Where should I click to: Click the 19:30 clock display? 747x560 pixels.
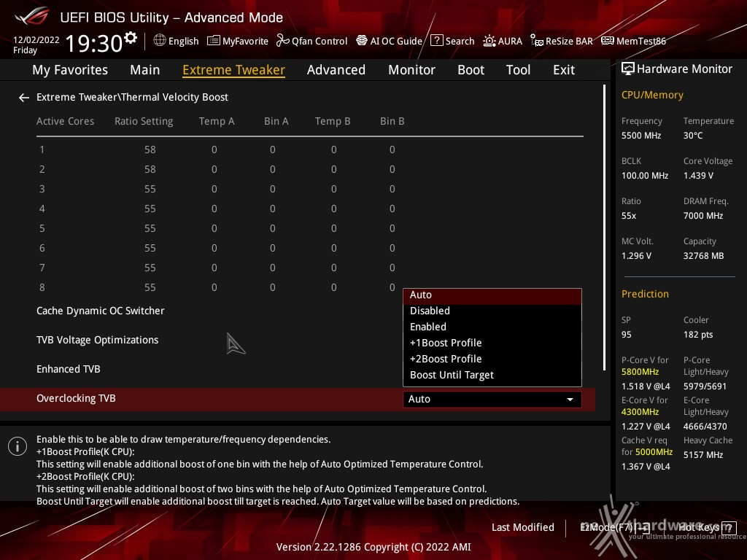(94, 43)
